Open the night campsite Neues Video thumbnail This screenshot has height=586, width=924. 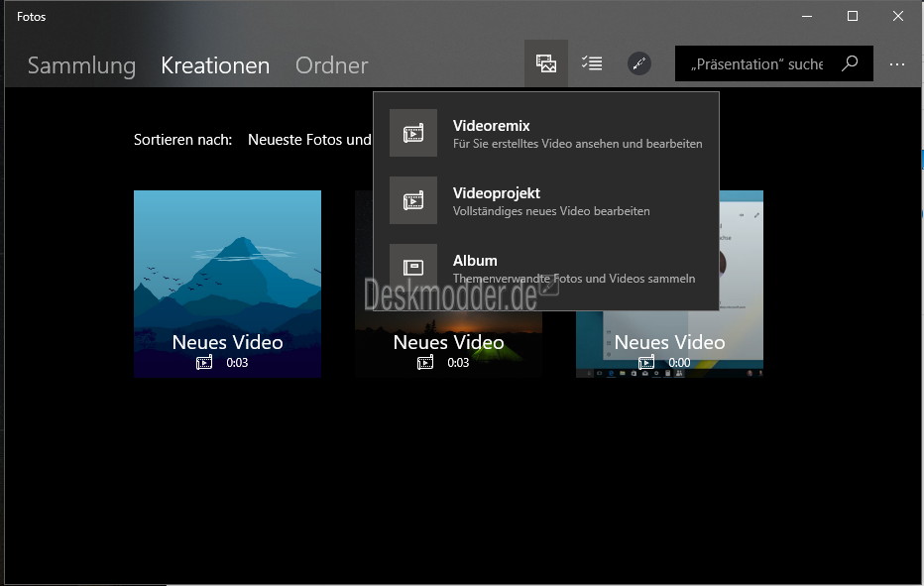(x=448, y=344)
